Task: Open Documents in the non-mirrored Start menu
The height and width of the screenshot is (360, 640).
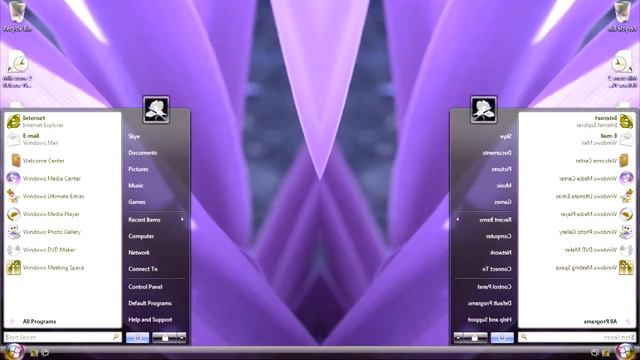Action: click(x=142, y=153)
